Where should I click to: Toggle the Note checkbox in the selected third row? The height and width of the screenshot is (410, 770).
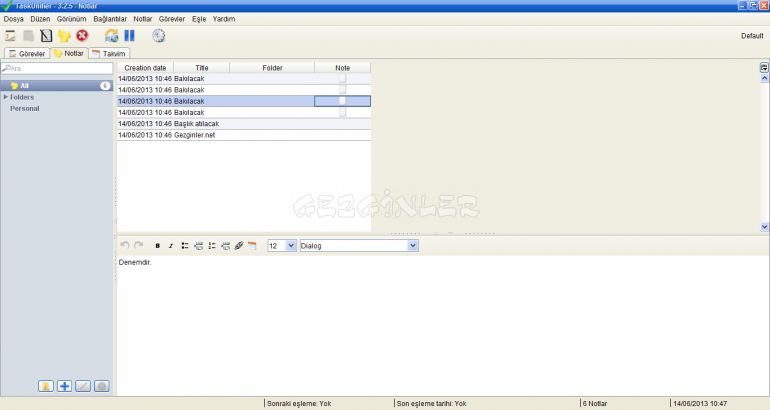point(342,101)
